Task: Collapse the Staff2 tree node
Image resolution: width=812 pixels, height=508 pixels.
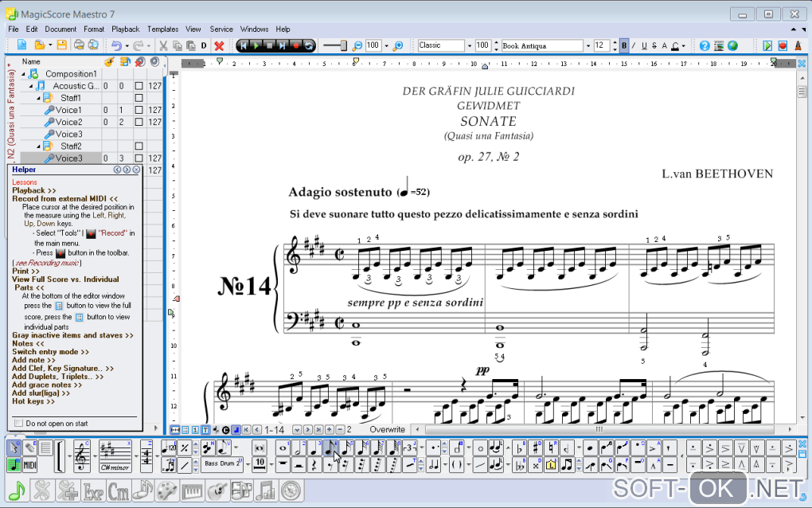Action: 38,146
